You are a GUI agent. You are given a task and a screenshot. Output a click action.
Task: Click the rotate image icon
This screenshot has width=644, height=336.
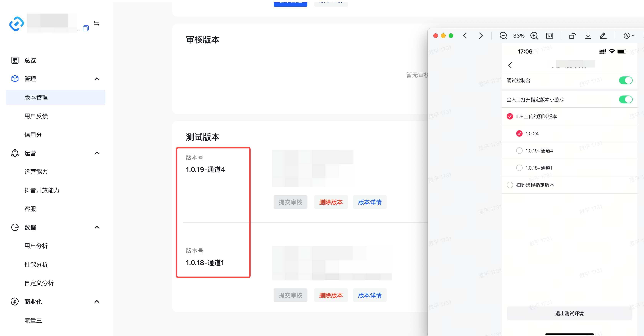tap(572, 36)
